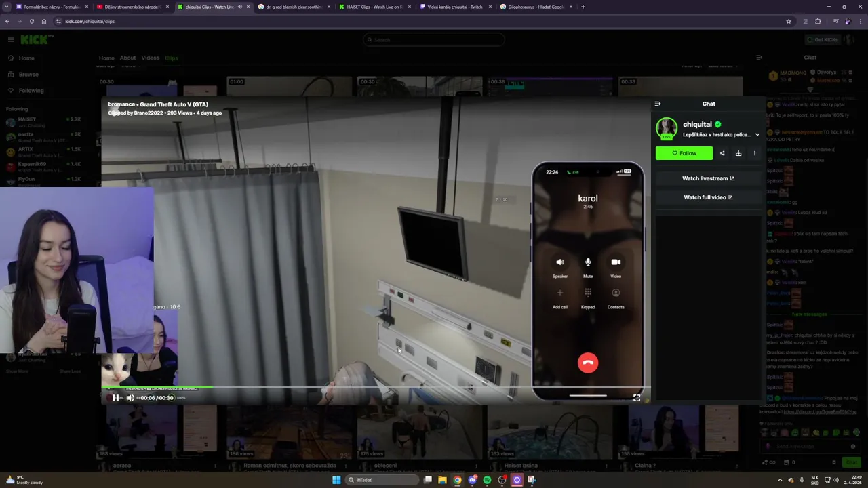This screenshot has height=488, width=868.
Task: Open ARTIX channel in Following list
Action: pos(42,152)
